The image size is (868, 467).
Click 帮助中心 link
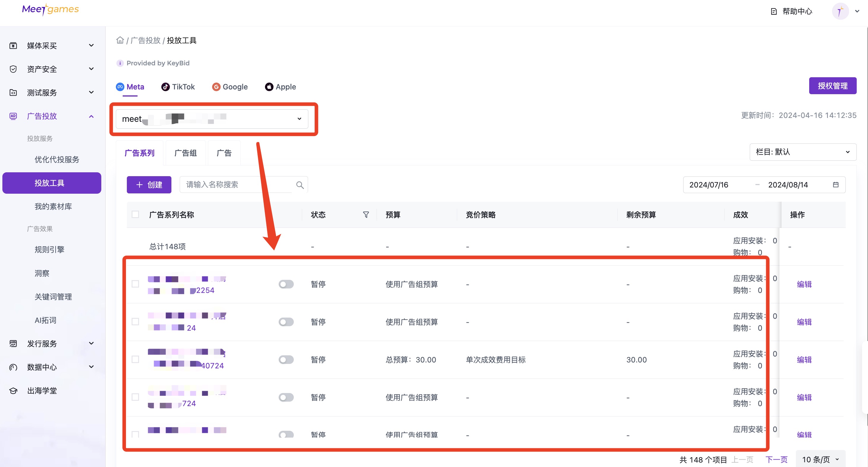(797, 12)
